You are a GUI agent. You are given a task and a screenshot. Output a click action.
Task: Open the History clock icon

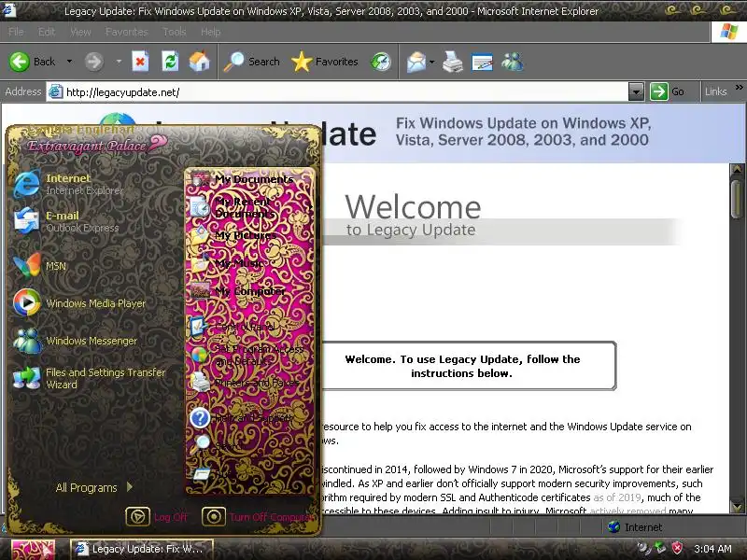381,62
